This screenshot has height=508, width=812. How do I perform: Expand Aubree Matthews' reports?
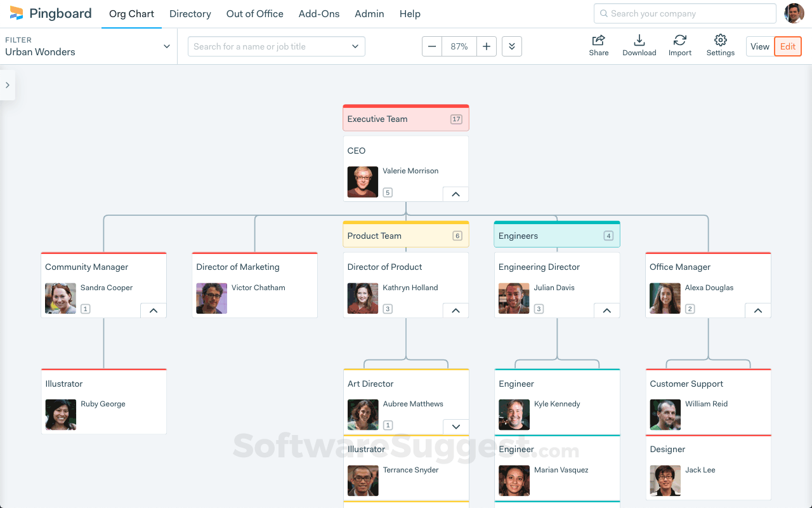455,427
